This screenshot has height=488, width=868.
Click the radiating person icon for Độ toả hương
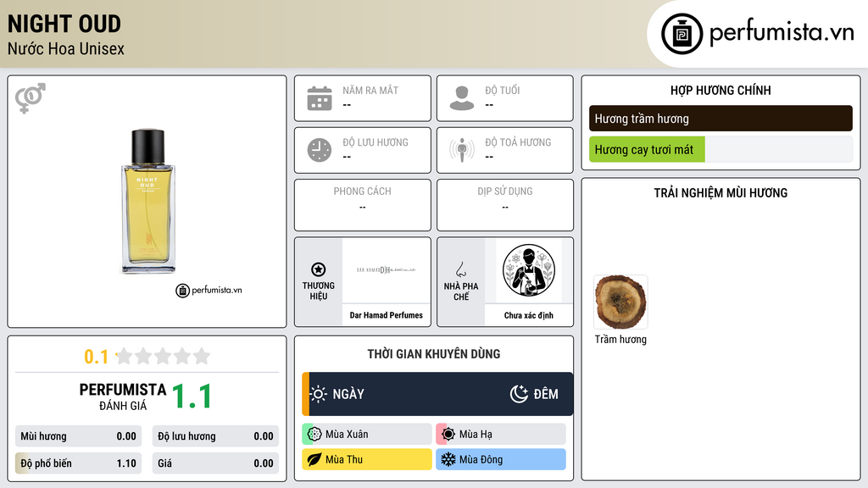[462, 150]
